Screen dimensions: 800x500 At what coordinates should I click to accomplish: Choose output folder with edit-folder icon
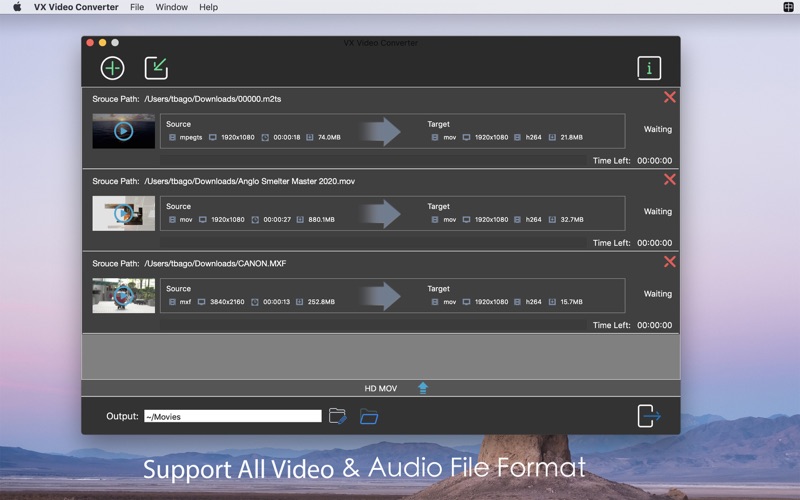pos(337,416)
